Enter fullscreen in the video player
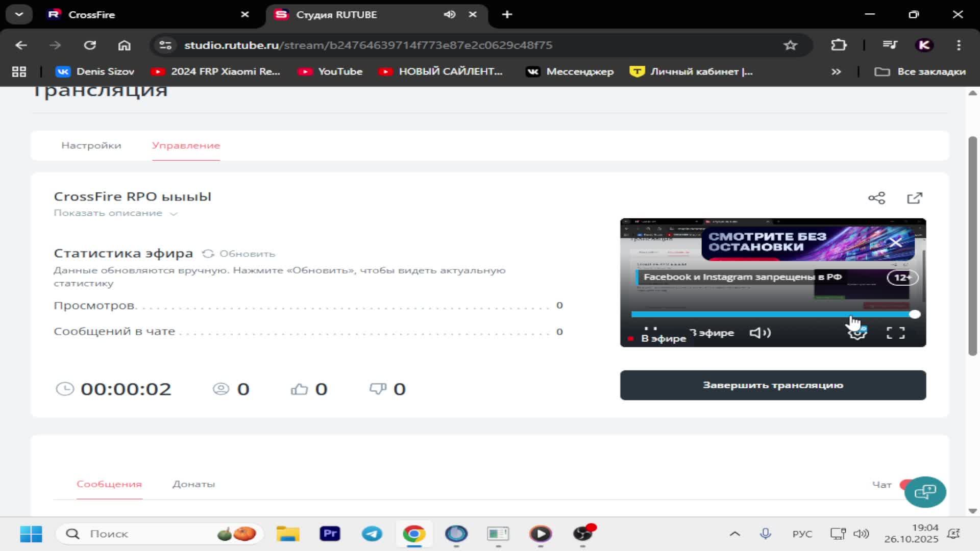Screen dimensions: 980x551 pos(895,333)
